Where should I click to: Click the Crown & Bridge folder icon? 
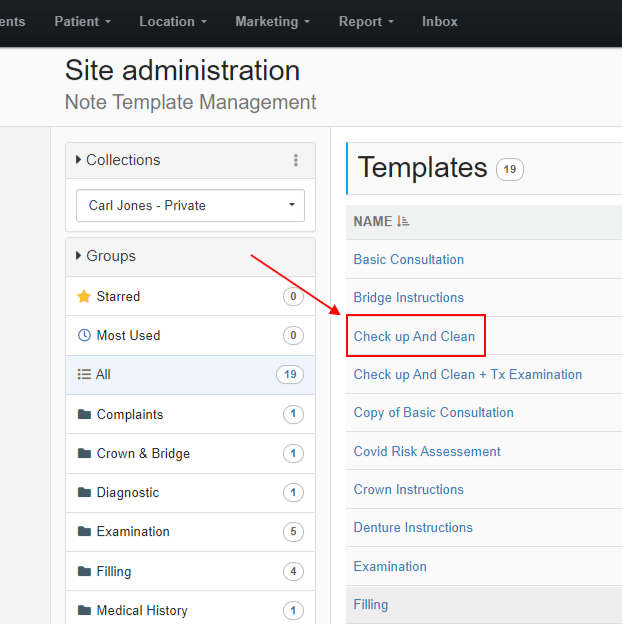[84, 453]
